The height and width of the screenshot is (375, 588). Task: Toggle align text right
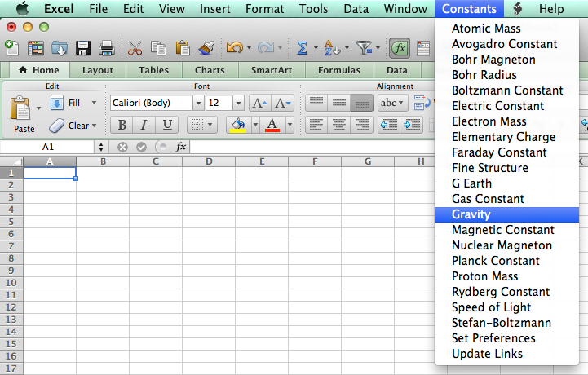click(361, 125)
